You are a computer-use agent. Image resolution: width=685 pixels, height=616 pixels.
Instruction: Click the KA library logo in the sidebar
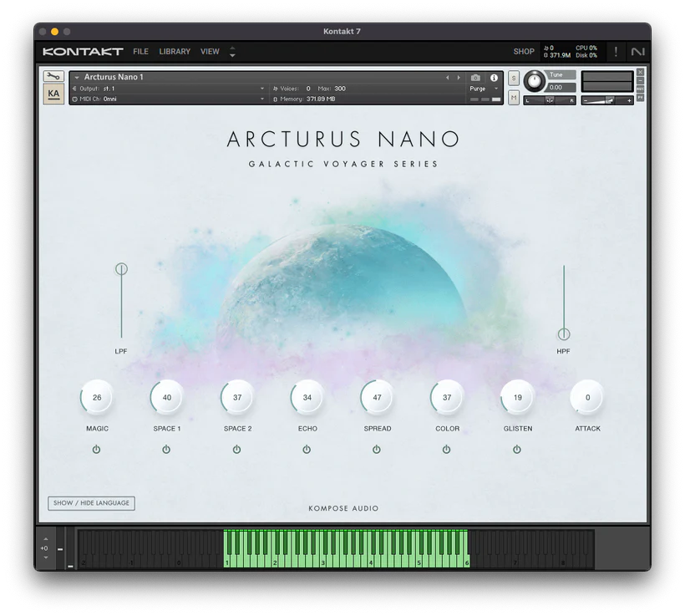pyautogui.click(x=53, y=93)
